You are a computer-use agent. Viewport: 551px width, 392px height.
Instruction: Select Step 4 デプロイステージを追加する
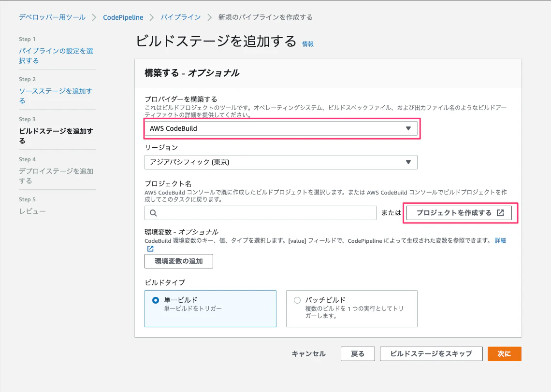tap(56, 176)
